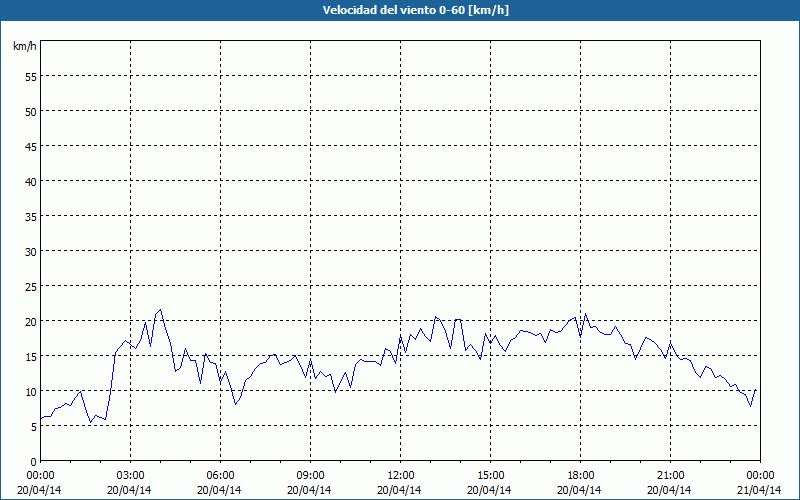800x500 pixels.
Task: Click the 20/04/14 date beneath 09:00
Action: point(309,490)
